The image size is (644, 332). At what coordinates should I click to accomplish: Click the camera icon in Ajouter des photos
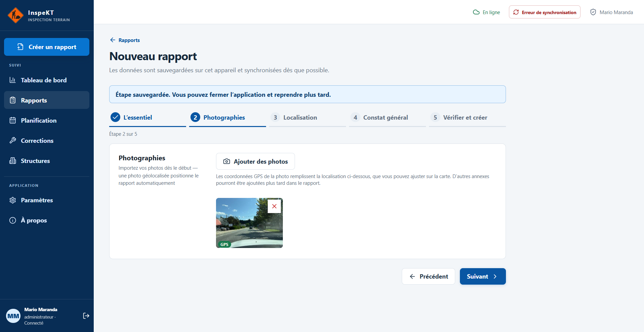pos(227,161)
